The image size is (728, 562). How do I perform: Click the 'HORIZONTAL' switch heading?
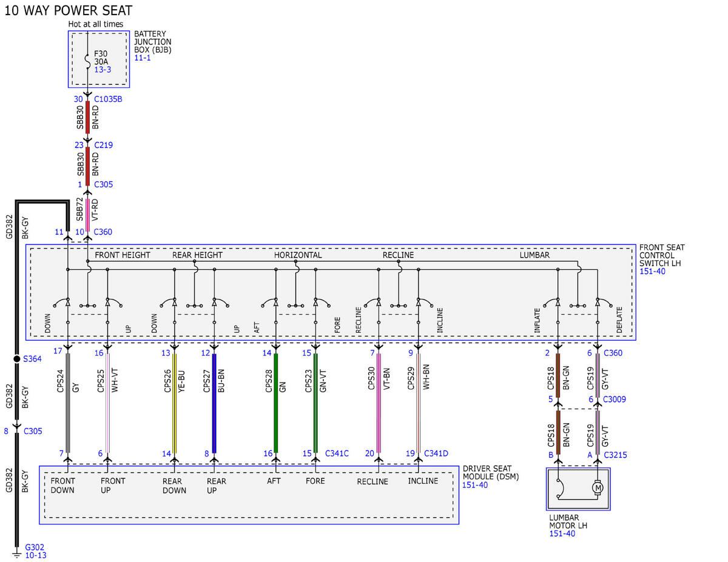click(x=298, y=255)
